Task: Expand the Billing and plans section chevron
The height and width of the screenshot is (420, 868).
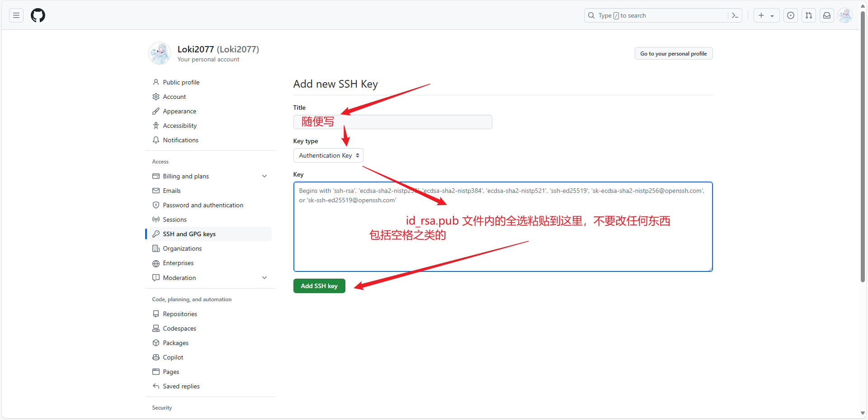Action: (264, 176)
